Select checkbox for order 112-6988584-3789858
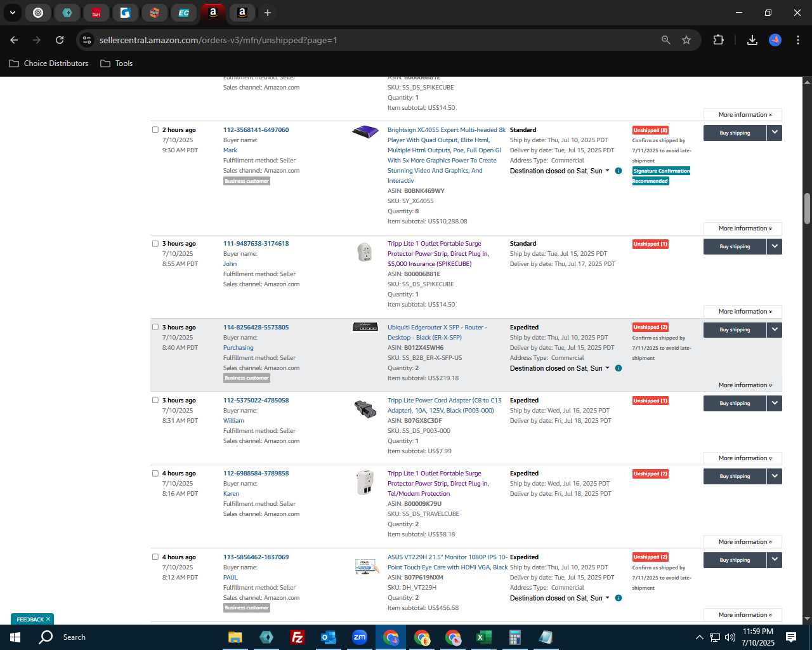 [x=155, y=473]
